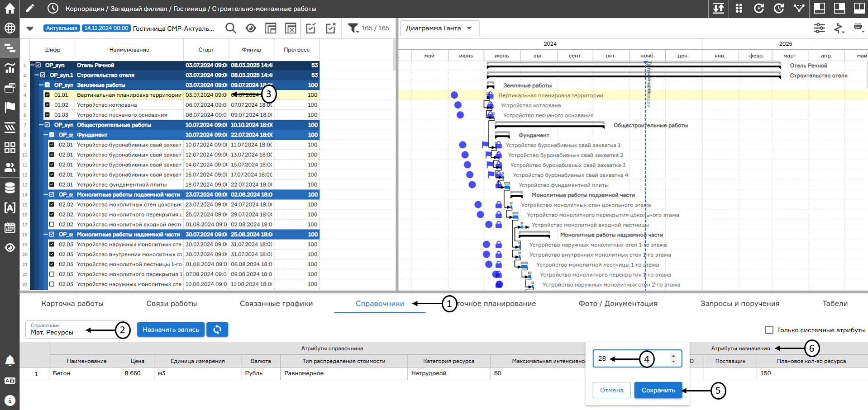The width and height of the screenshot is (868, 410).
Task: Collapse the Строительство отеля group
Action: pyautogui.click(x=37, y=75)
